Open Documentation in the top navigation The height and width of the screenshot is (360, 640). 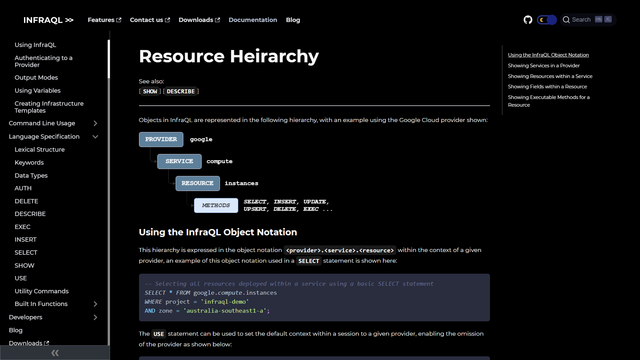click(x=253, y=20)
